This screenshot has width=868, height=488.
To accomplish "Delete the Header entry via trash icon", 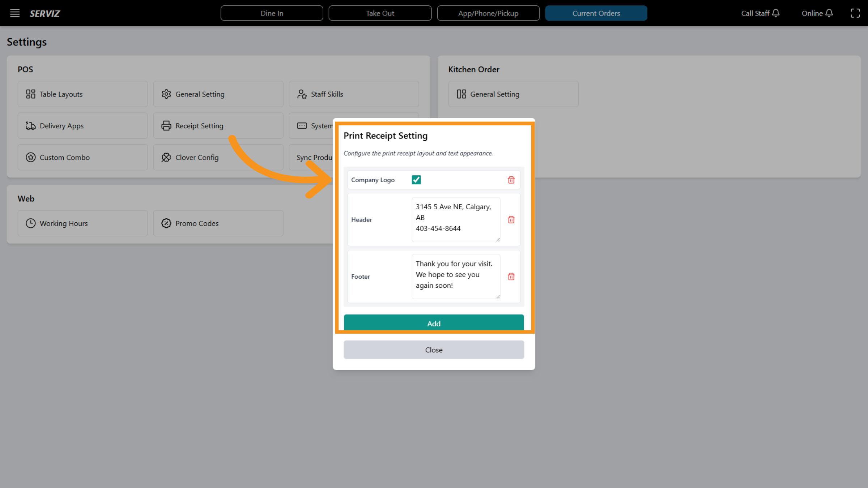I will pyautogui.click(x=511, y=219).
